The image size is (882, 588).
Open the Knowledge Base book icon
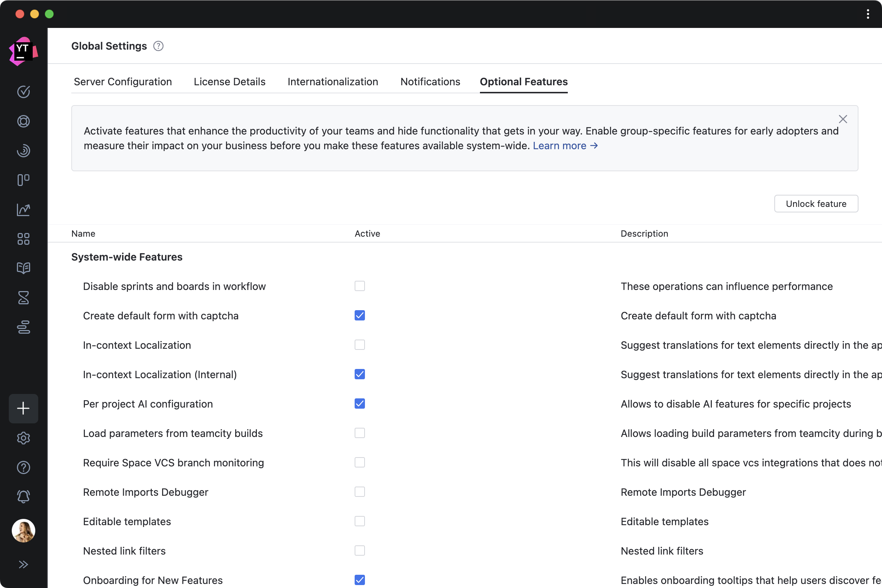24,268
